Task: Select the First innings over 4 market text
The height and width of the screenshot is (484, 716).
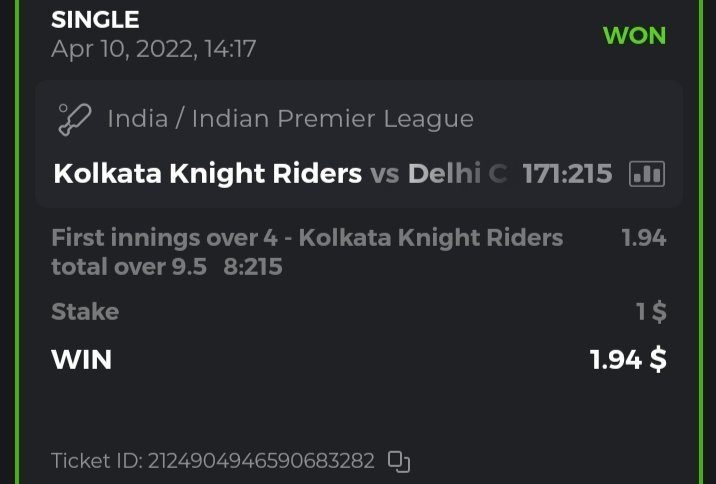Action: click(x=306, y=238)
